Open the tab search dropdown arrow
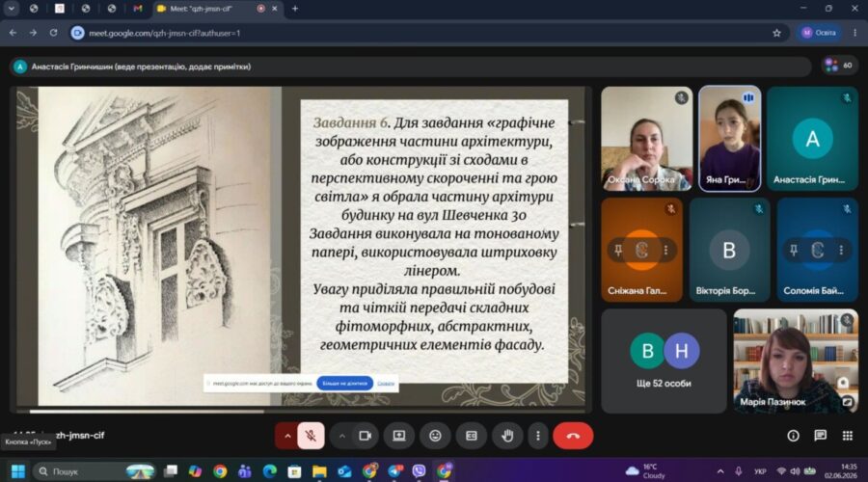Image resolution: width=868 pixels, height=482 pixels. click(11, 9)
